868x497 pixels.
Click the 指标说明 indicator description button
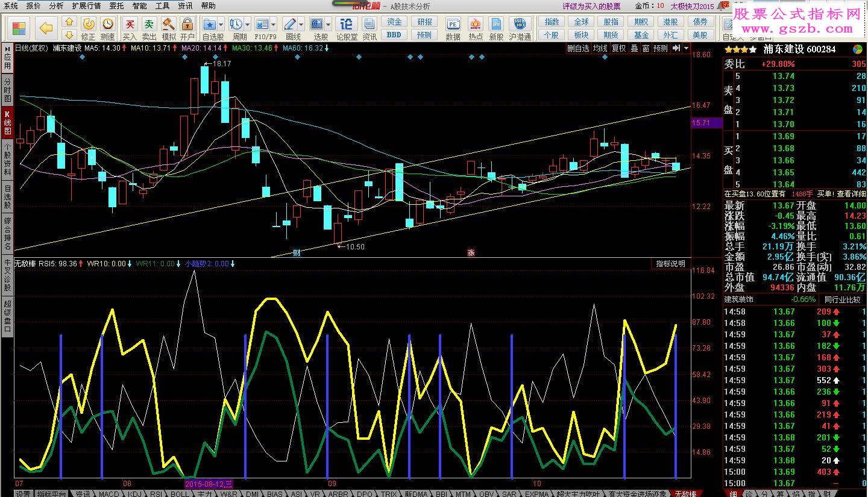tap(670, 264)
